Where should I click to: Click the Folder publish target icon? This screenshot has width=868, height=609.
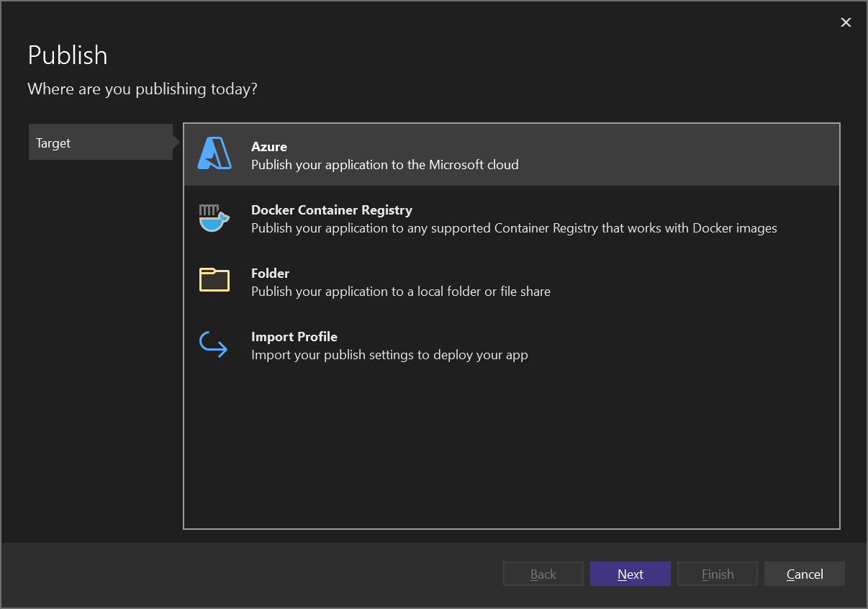click(x=213, y=281)
